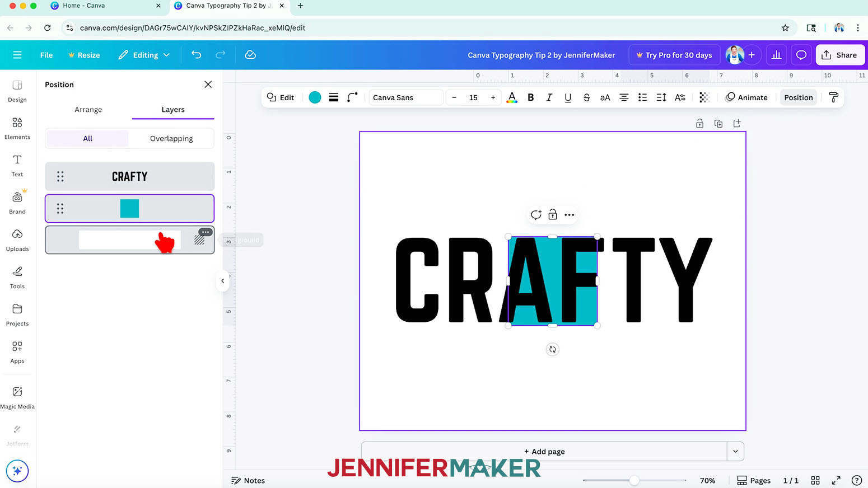Open text alignment options

coord(624,97)
